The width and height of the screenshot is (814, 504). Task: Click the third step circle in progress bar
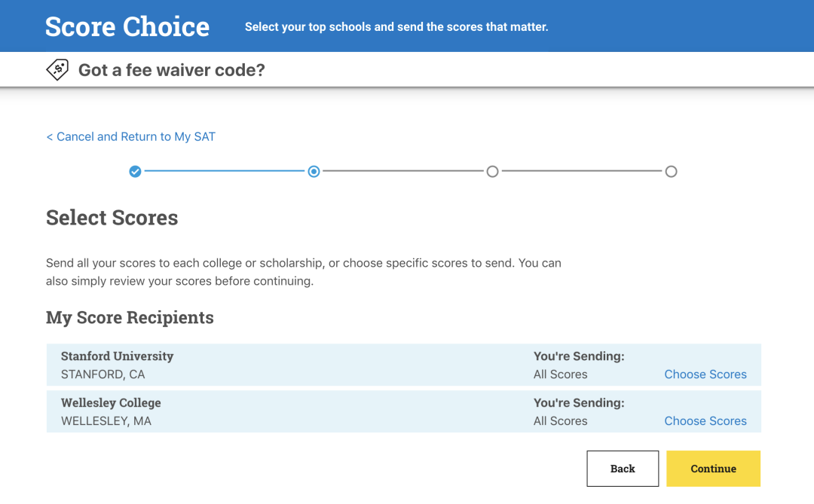click(x=492, y=172)
